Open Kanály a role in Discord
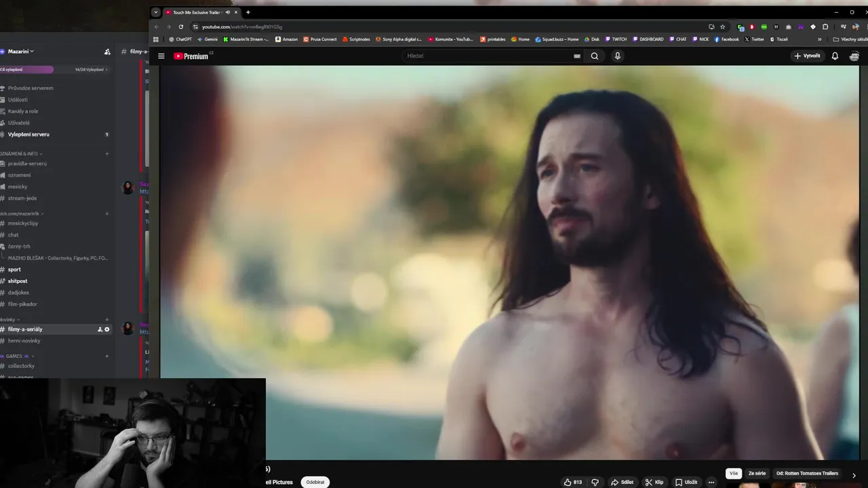The image size is (868, 488). pyautogui.click(x=23, y=111)
